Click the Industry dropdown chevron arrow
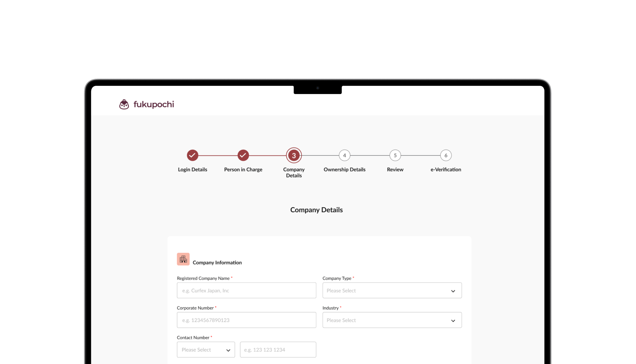This screenshot has width=636, height=364. 453,321
